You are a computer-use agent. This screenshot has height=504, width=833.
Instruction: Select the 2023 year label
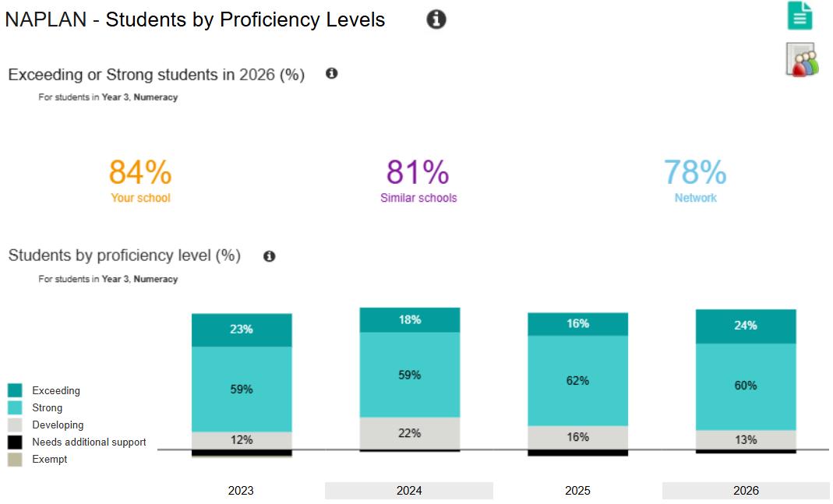tap(241, 490)
